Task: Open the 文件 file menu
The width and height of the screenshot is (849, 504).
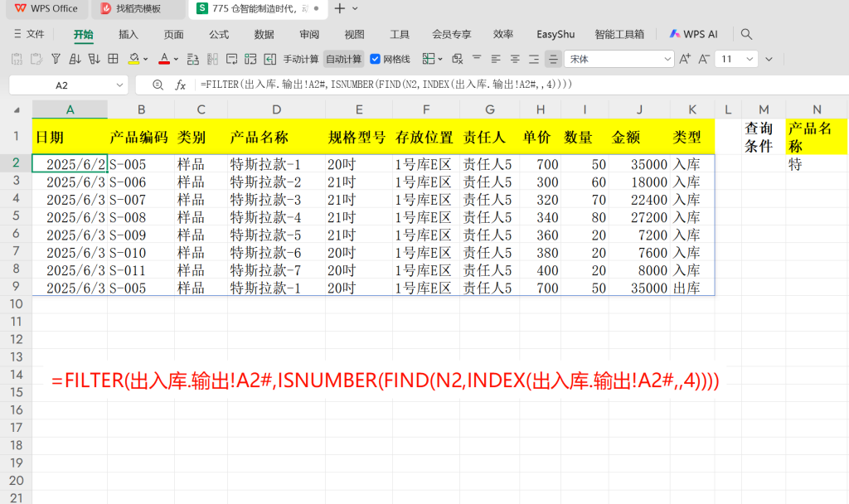Action: pyautogui.click(x=29, y=34)
